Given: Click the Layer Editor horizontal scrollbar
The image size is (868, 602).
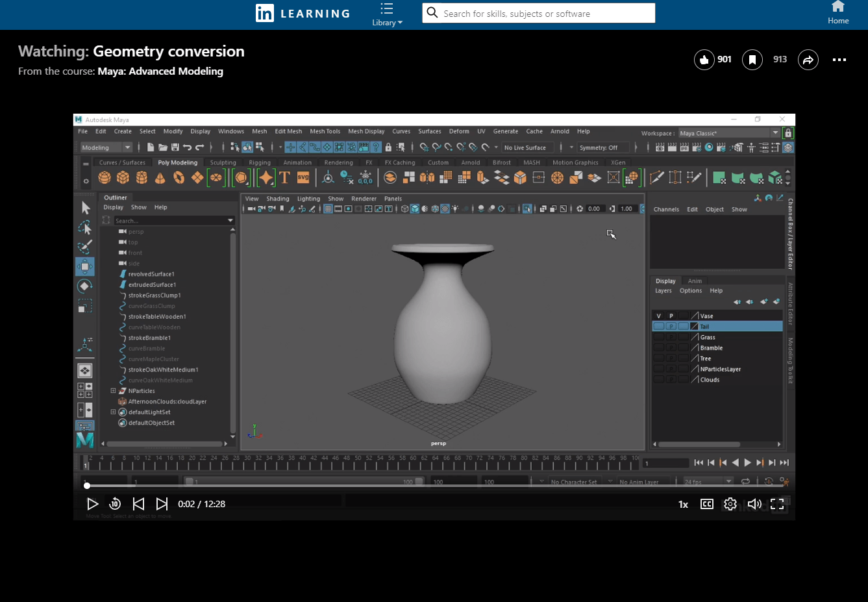Looking at the screenshot, I should pyautogui.click(x=699, y=444).
